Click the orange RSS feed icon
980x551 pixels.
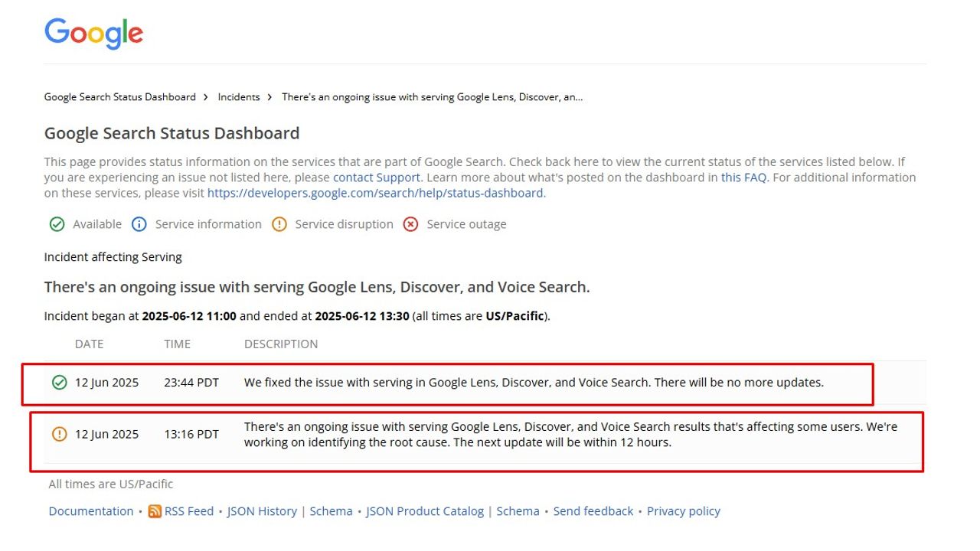click(155, 511)
